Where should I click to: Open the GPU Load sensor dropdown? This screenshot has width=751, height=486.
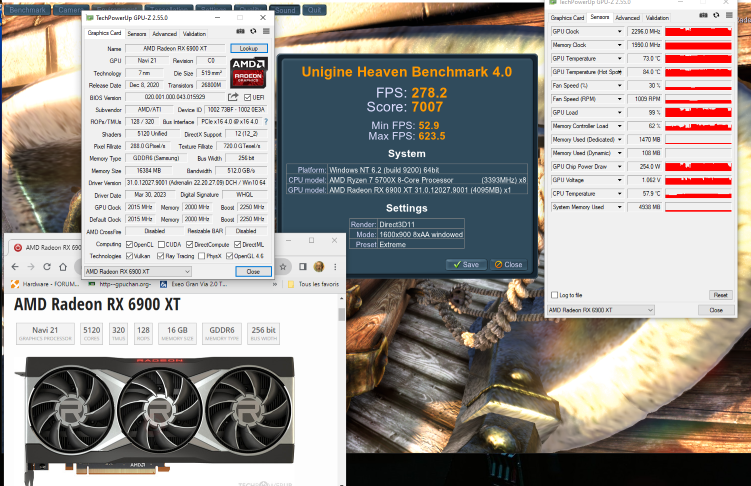point(619,113)
